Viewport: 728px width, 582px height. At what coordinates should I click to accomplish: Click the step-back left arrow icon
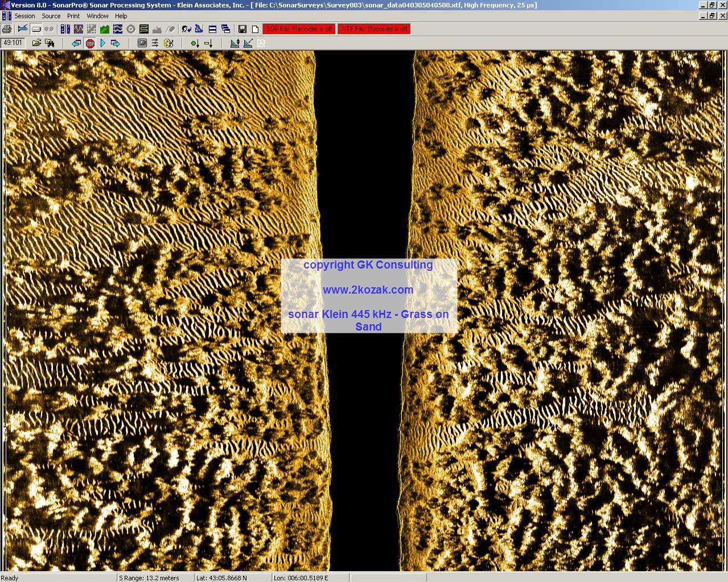[x=76, y=43]
